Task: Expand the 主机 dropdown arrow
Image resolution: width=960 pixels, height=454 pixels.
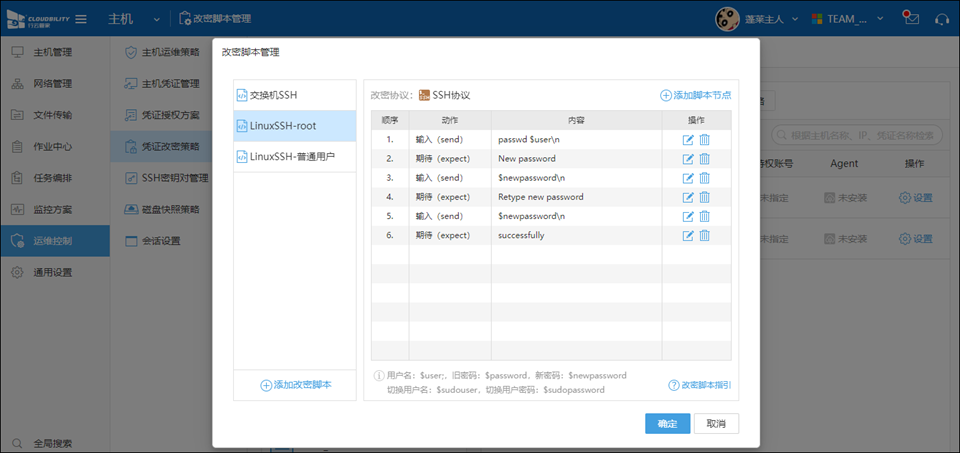Action: 158,19
